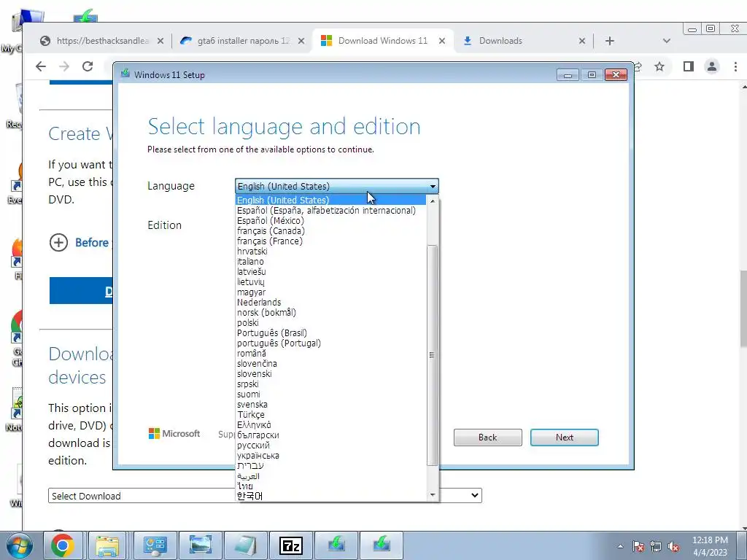Choose polski option
The height and width of the screenshot is (560, 747).
330,323
